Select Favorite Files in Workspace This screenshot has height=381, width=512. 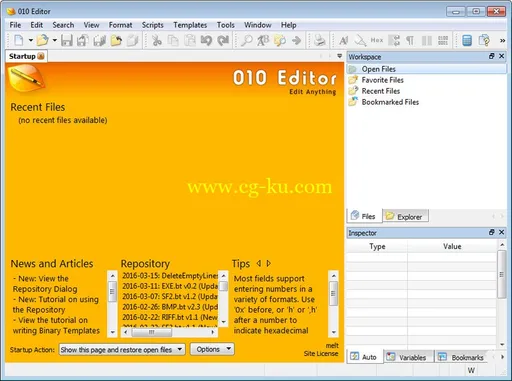382,80
